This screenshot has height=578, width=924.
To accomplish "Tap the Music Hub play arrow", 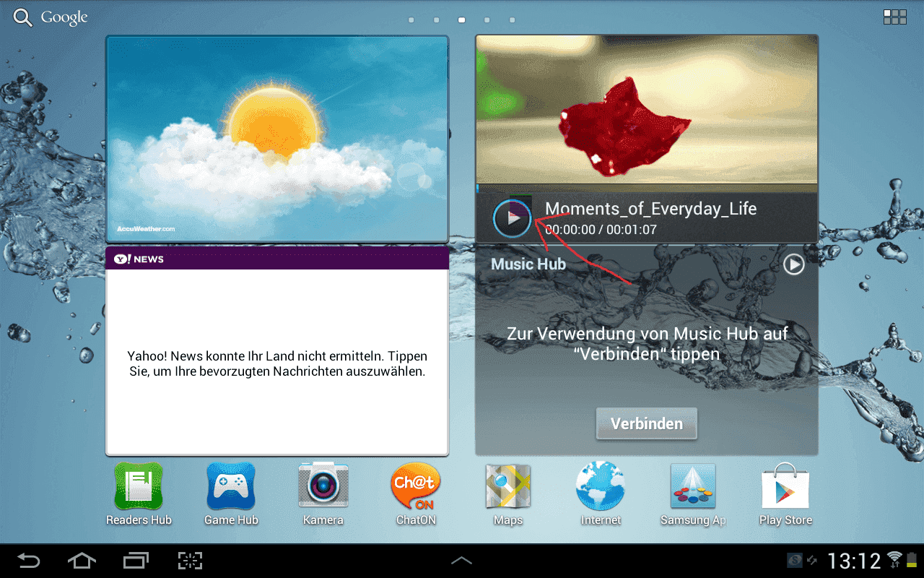I will (794, 264).
